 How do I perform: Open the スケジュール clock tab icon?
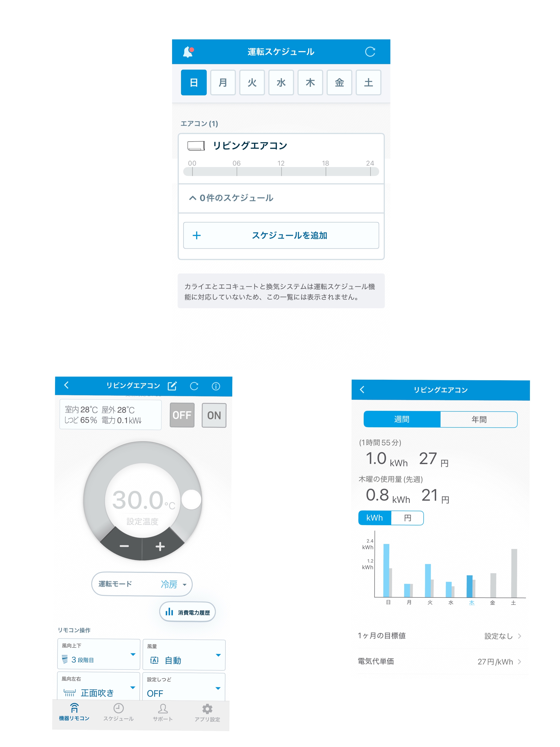point(118,708)
